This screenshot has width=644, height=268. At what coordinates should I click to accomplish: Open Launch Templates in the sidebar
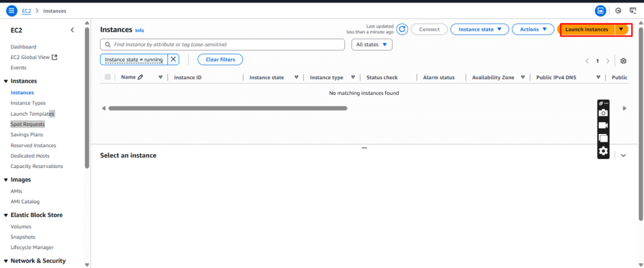tap(33, 113)
